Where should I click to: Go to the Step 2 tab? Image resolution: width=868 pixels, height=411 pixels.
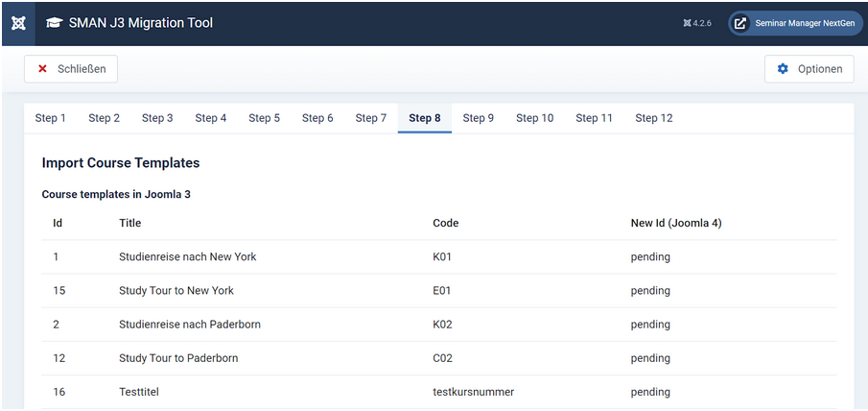tap(105, 118)
